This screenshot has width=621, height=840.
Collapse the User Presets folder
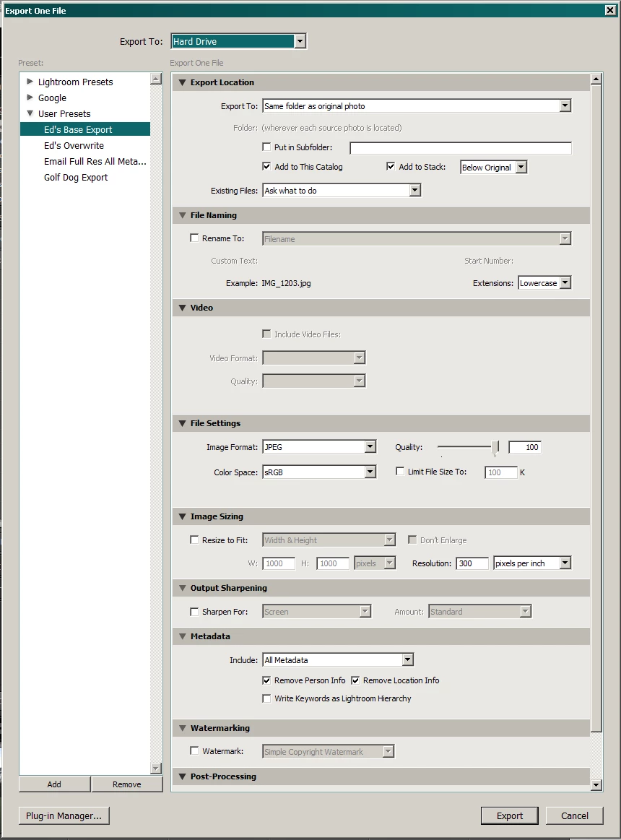(x=30, y=113)
